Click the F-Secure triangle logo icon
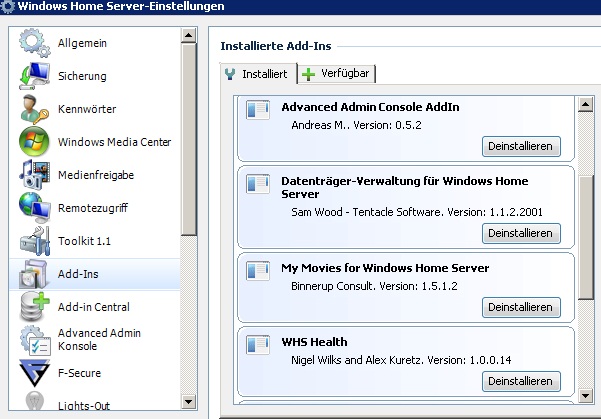Image resolution: width=601 pixels, height=419 pixels. point(34,373)
